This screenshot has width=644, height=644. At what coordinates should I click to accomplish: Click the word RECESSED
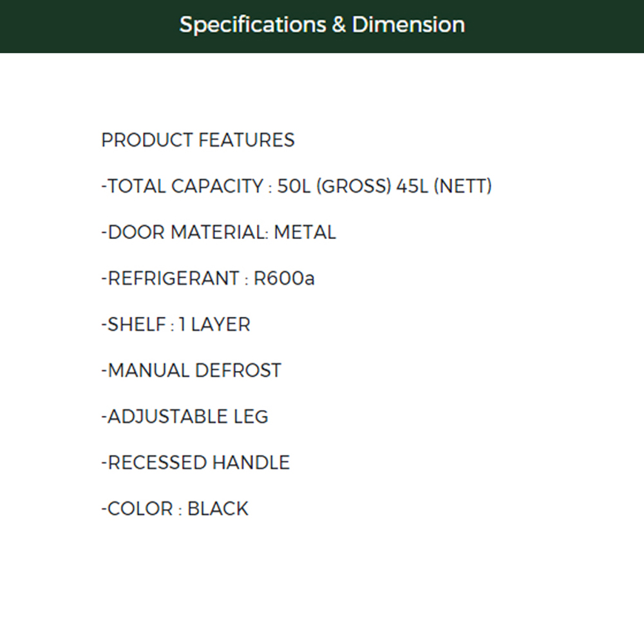(156, 463)
